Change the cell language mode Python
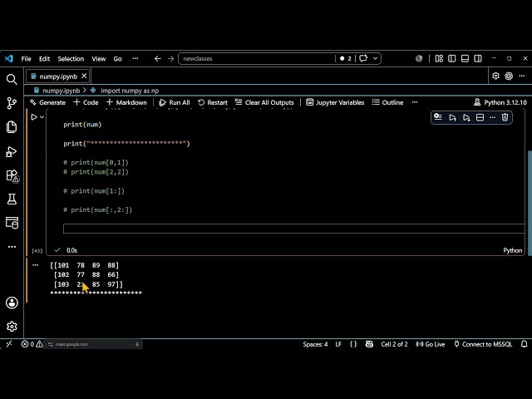Viewport: 532px width, 399px height. click(x=513, y=250)
